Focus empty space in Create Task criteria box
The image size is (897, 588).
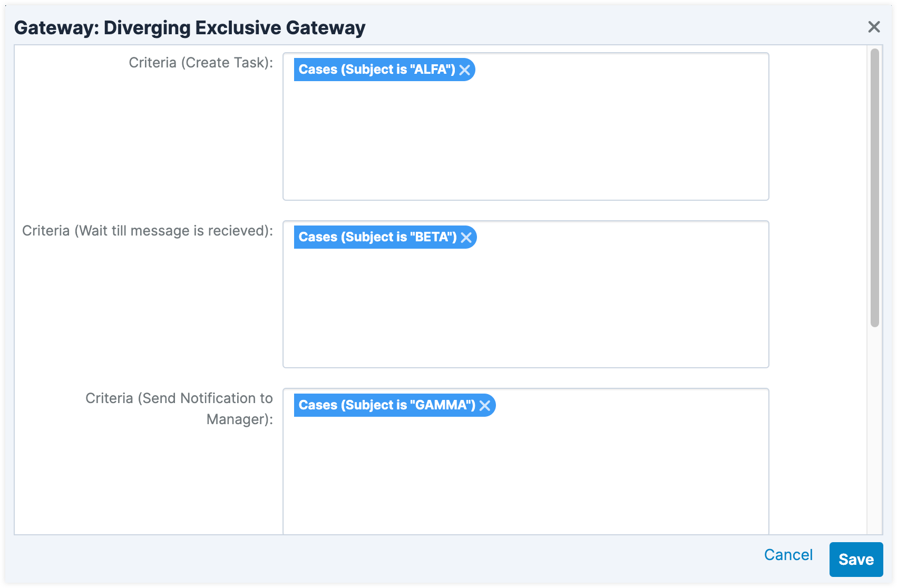coord(525,142)
